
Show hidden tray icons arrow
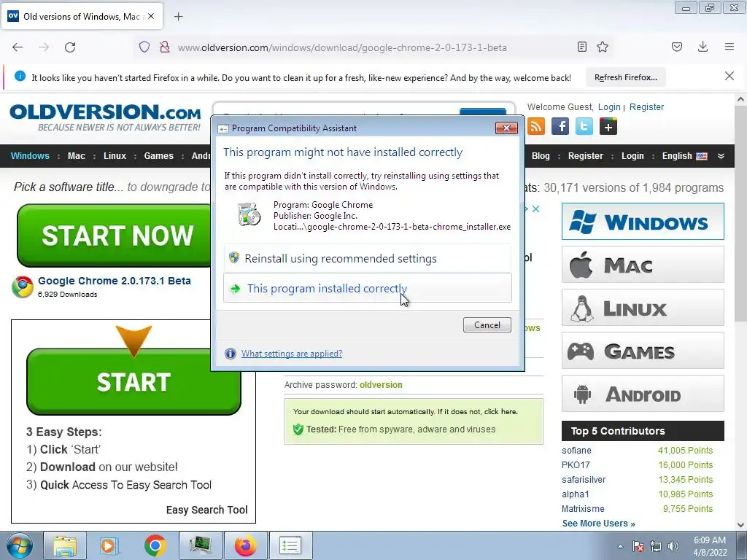coord(620,546)
